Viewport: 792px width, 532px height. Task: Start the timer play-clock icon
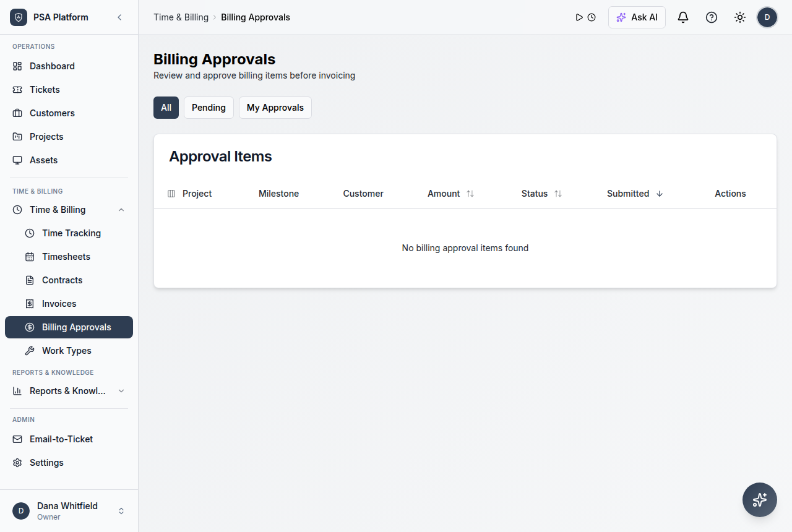click(585, 17)
